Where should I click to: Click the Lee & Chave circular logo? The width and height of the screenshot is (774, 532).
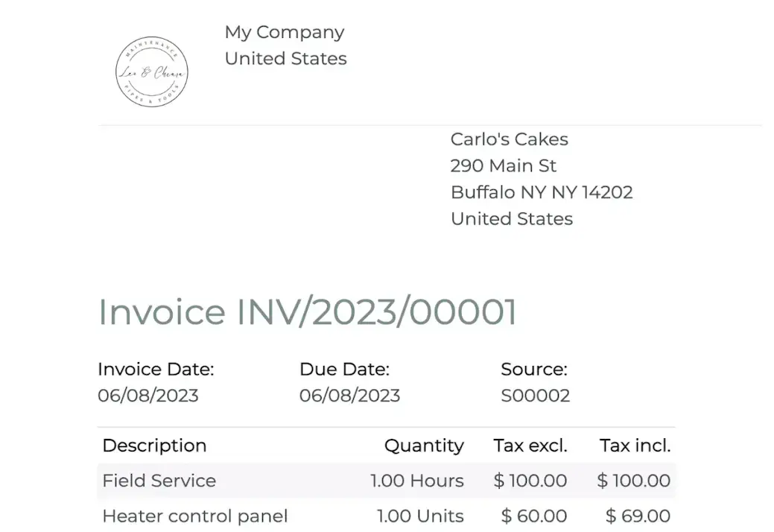click(x=151, y=72)
